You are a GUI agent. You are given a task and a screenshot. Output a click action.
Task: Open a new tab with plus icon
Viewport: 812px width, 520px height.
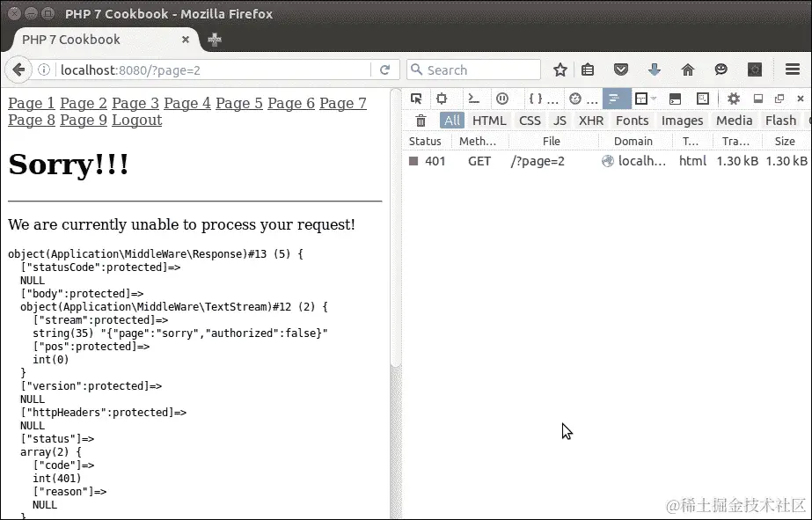point(215,40)
